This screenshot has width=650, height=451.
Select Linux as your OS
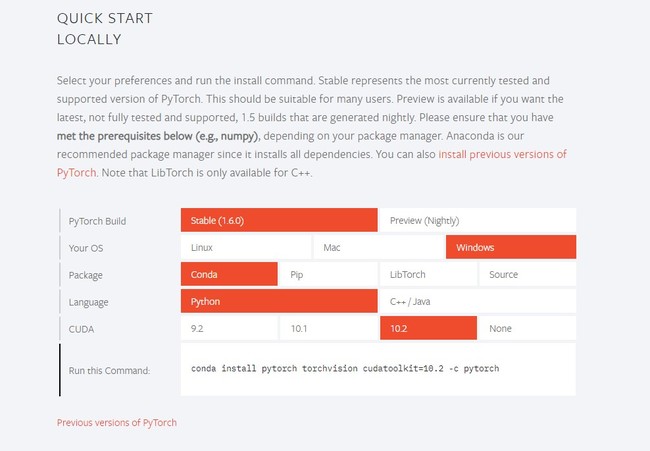pos(246,247)
